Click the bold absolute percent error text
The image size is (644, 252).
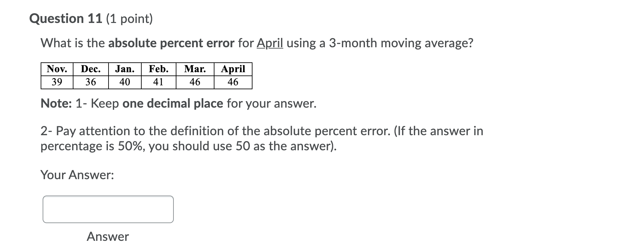[171, 42]
